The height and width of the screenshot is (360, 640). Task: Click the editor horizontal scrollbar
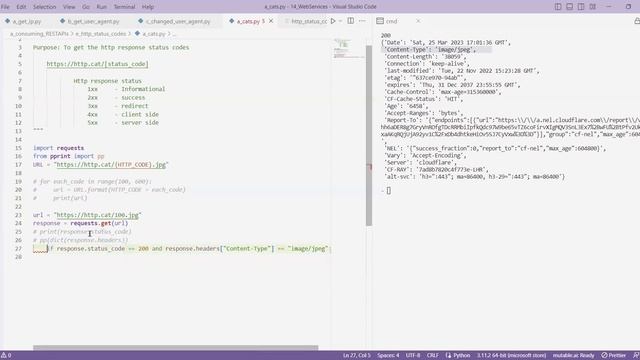click(176, 348)
